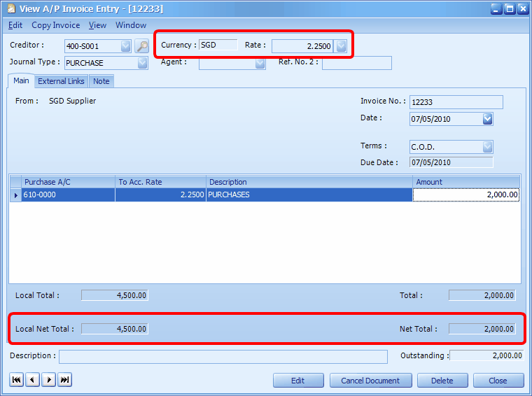Click the Local Total field 4,500.00
Image resolution: width=532 pixels, height=396 pixels.
pyautogui.click(x=115, y=295)
